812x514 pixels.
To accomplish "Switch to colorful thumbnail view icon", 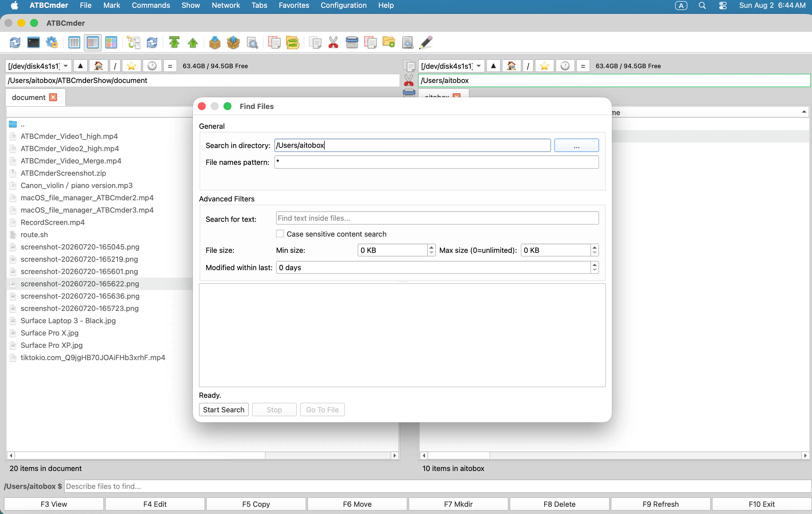I will 111,43.
